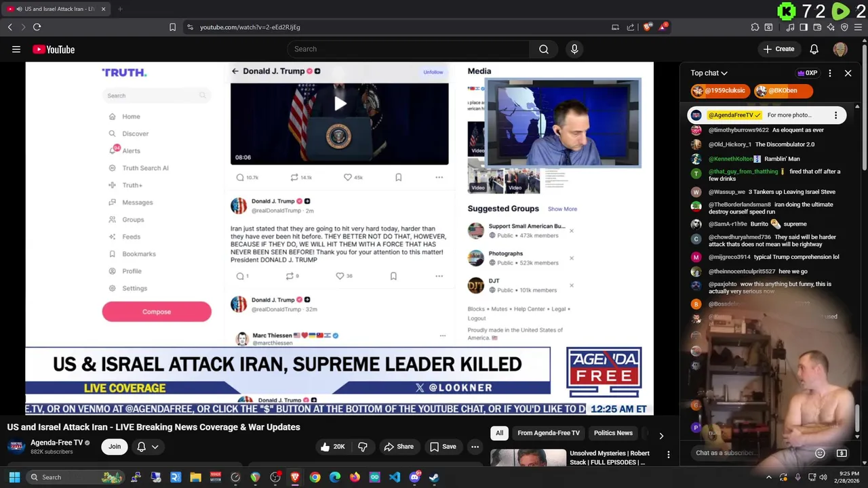This screenshot has width=868, height=488.
Task: Click the Share button
Action: click(399, 447)
